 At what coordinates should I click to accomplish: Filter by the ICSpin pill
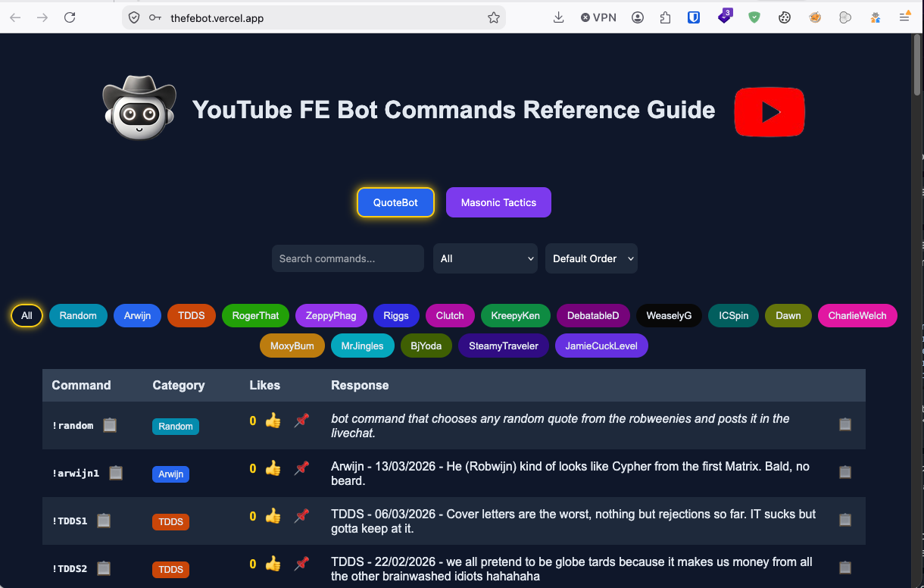click(x=733, y=315)
